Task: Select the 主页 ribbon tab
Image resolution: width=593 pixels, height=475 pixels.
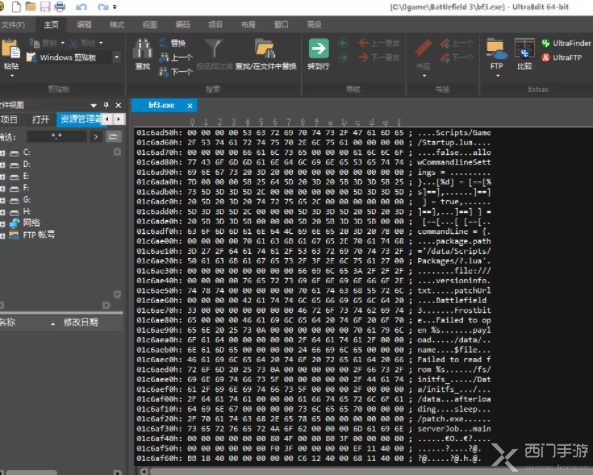Action: (x=51, y=25)
